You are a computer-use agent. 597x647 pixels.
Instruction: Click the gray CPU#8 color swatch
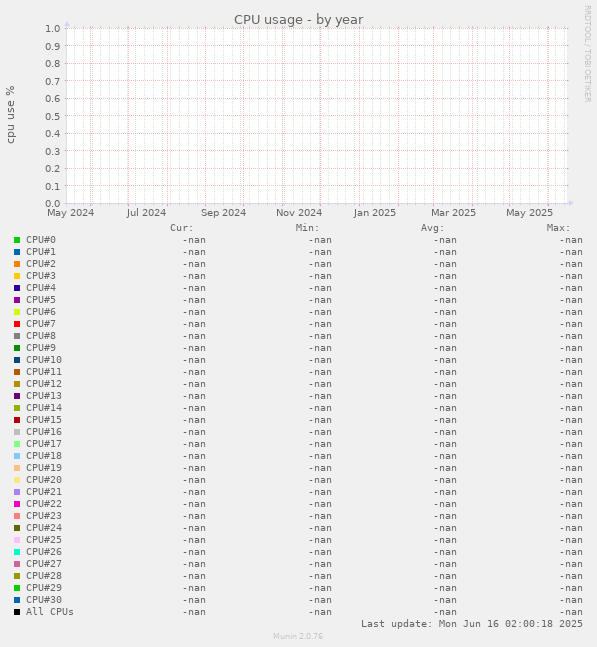(17, 335)
